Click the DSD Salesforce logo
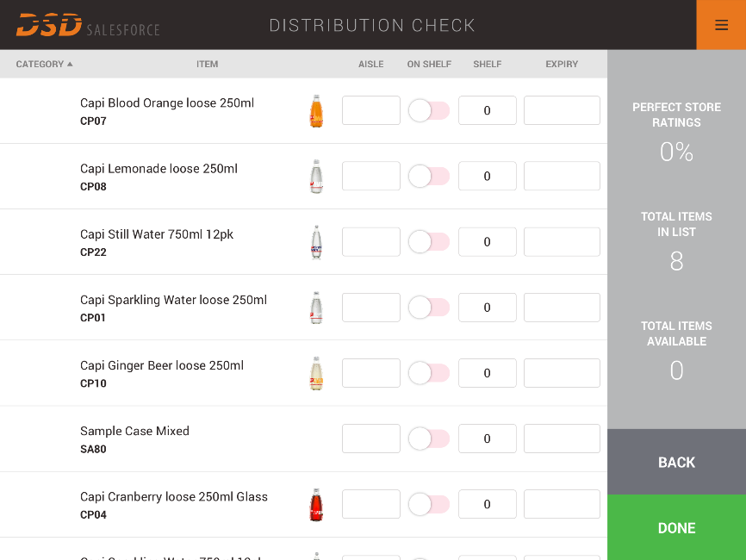Viewport: 746px width, 560px height. pyautogui.click(x=88, y=25)
